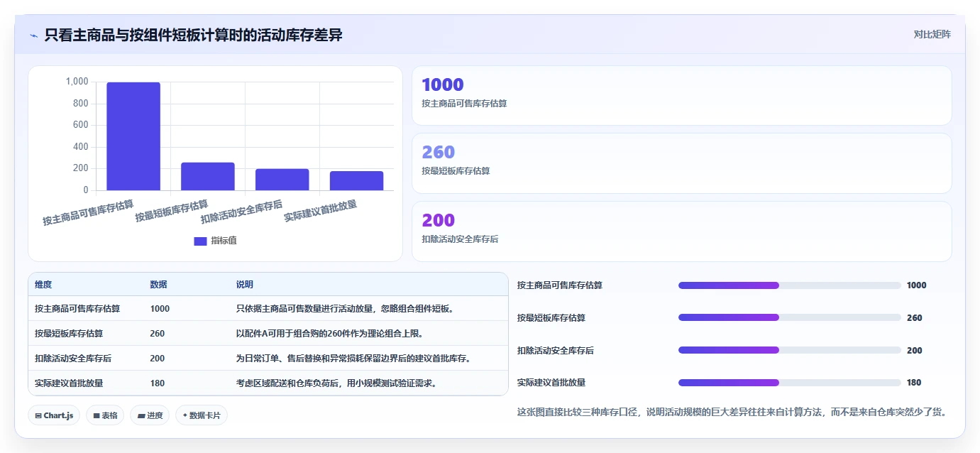This screenshot has height=453, width=980.
Task: Click the chart bar for 按最短板库存估算
Action: 208,176
